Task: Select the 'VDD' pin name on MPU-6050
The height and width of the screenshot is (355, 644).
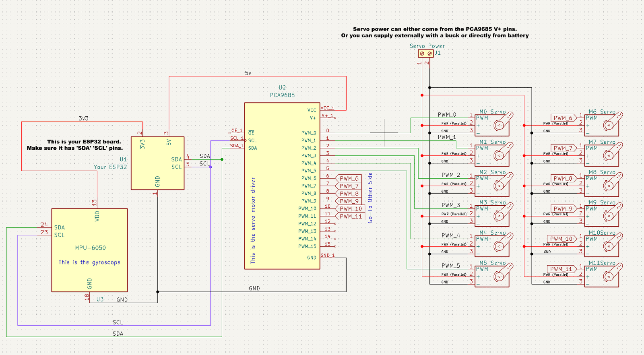Action: point(97,216)
